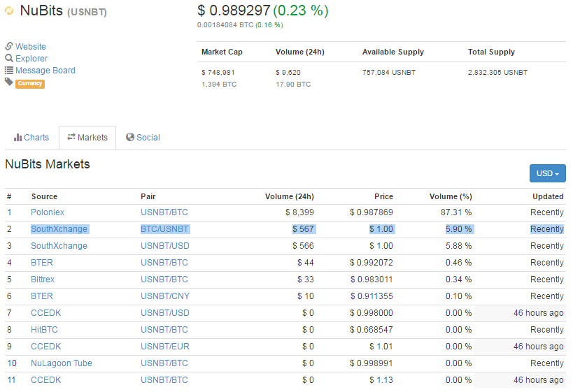Click the magnifier icon beside Explorer

[9, 58]
